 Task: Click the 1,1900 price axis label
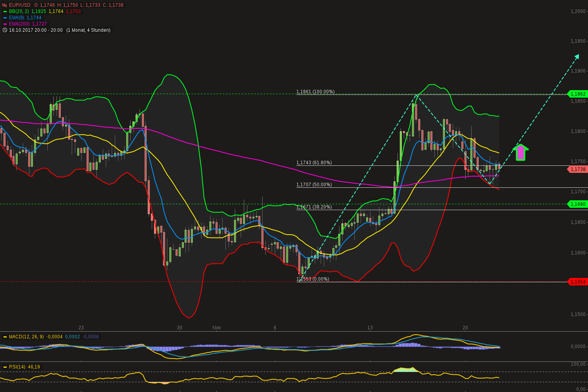click(x=578, y=71)
